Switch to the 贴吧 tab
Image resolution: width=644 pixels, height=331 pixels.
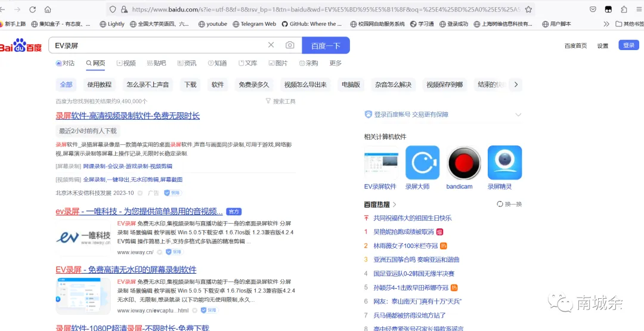pos(156,63)
